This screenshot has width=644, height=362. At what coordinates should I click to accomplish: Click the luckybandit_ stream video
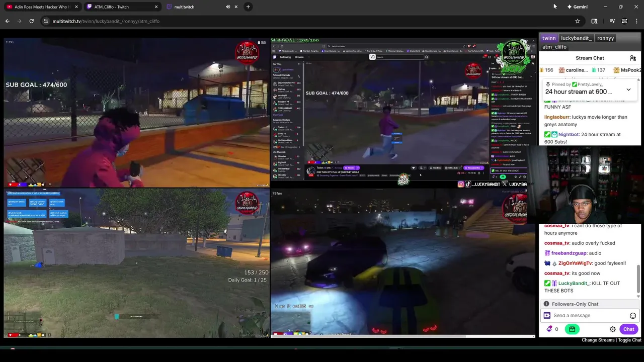[x=403, y=112]
